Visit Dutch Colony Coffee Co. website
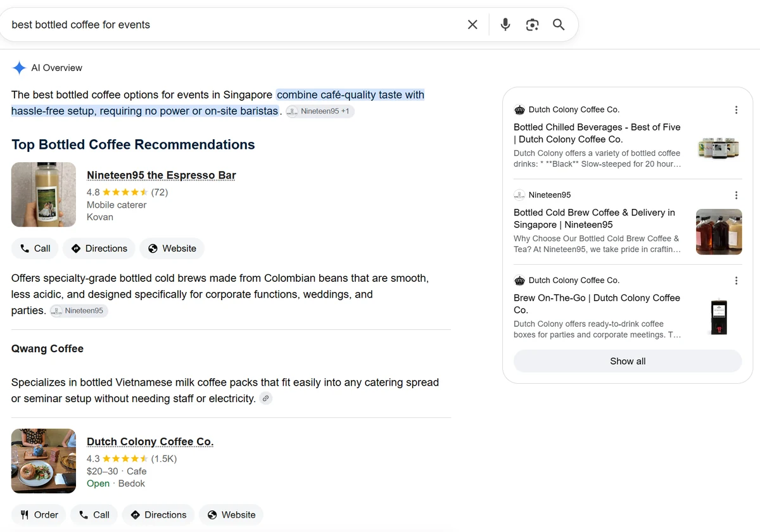 click(231, 515)
